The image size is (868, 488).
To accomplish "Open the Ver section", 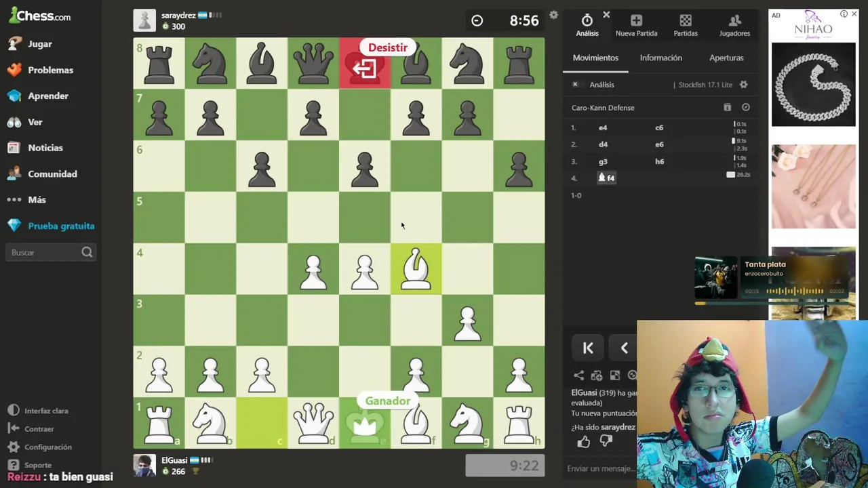I will tap(25, 122).
